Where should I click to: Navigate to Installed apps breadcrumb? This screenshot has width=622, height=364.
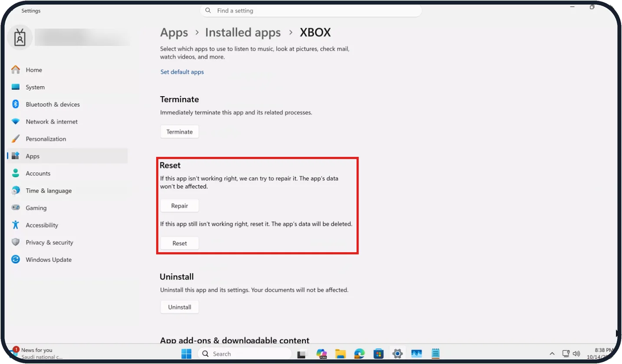tap(243, 32)
